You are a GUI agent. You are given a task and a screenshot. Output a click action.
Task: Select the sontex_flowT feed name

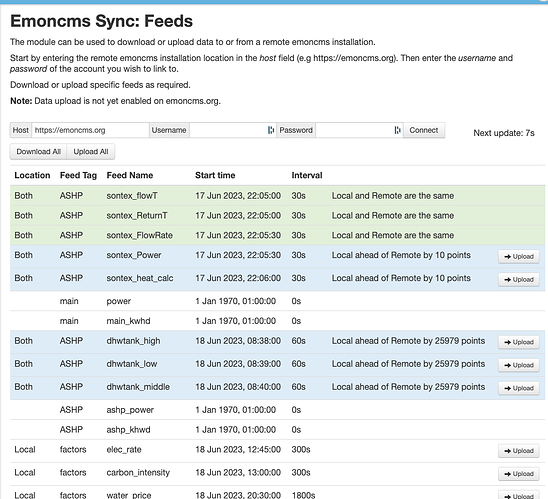coord(132,196)
